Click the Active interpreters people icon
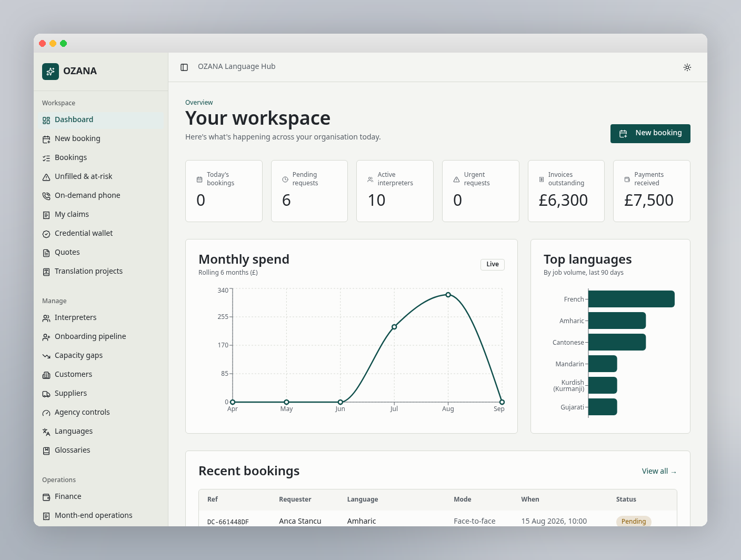Screen dimensions: 741x560 click(370, 179)
